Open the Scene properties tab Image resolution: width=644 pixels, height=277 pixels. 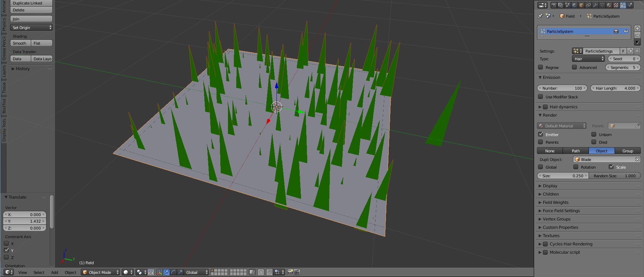pos(567,5)
